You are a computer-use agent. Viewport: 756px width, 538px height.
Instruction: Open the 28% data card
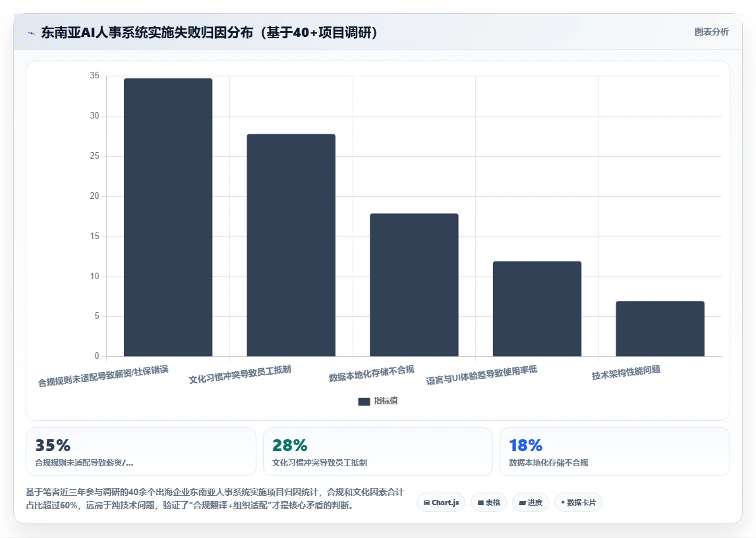378,452
